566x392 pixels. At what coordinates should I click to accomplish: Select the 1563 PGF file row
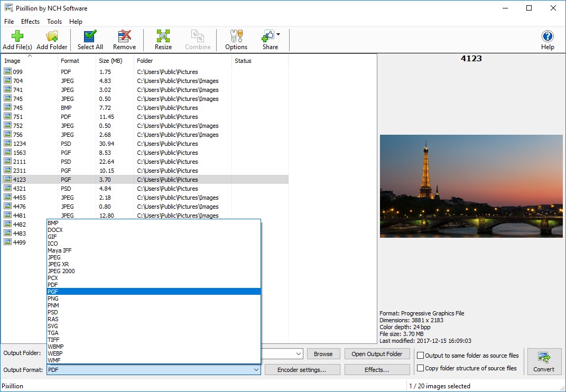pyautogui.click(x=53, y=152)
